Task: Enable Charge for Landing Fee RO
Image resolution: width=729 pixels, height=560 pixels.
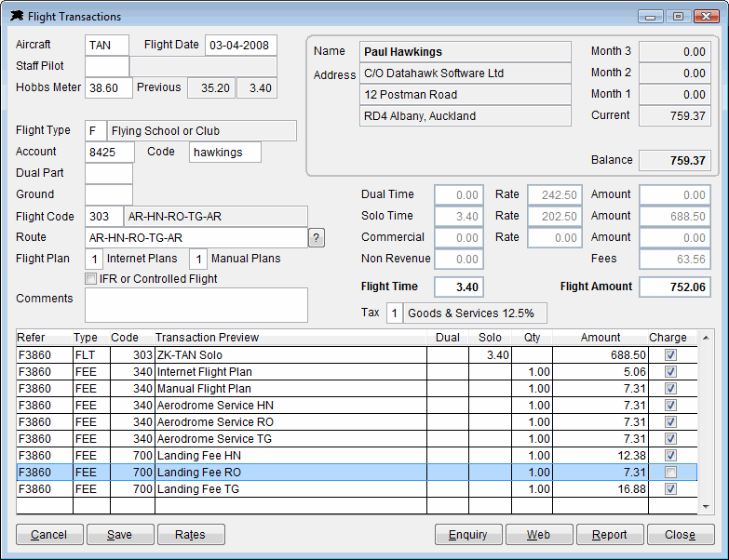Action: [x=670, y=473]
